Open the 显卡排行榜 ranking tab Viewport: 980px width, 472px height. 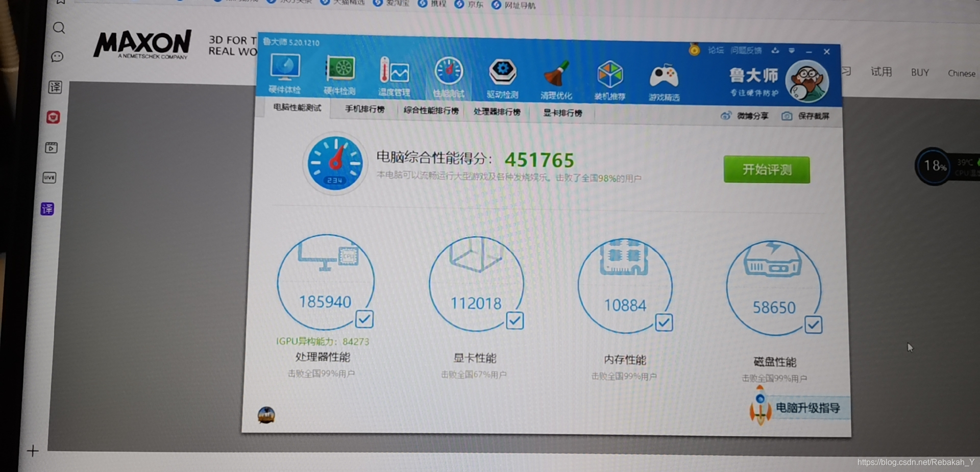[x=561, y=113]
